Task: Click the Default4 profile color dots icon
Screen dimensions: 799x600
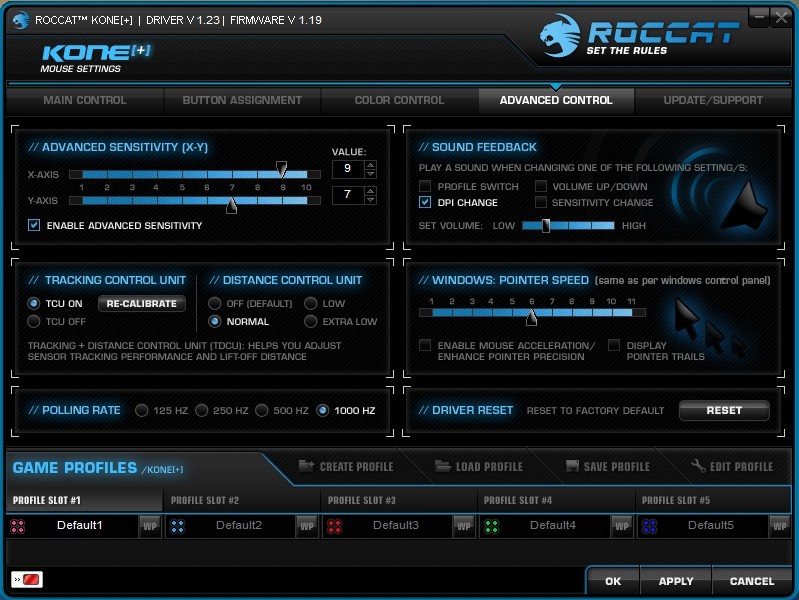Action: tap(492, 527)
